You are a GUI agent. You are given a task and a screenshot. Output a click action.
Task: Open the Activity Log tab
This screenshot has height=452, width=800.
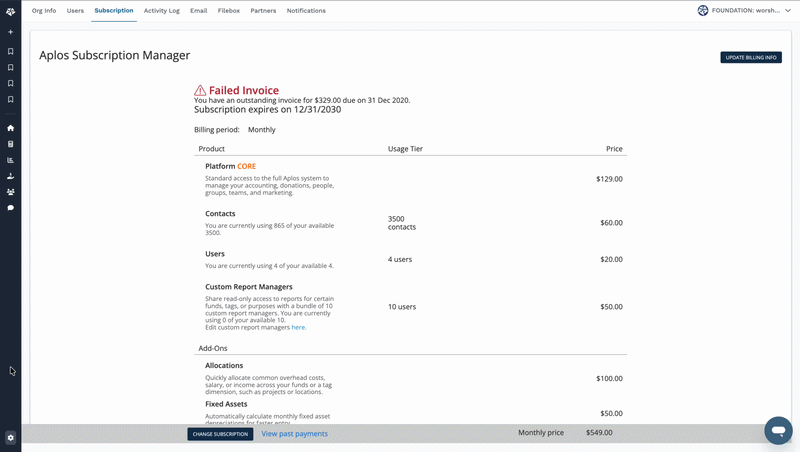162,11
